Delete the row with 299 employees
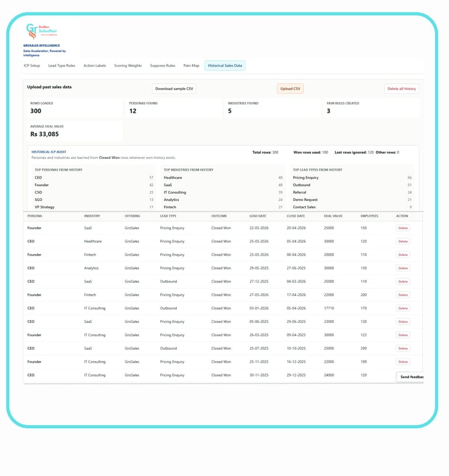Viewport: 449px width, 476px height. [x=403, y=348]
